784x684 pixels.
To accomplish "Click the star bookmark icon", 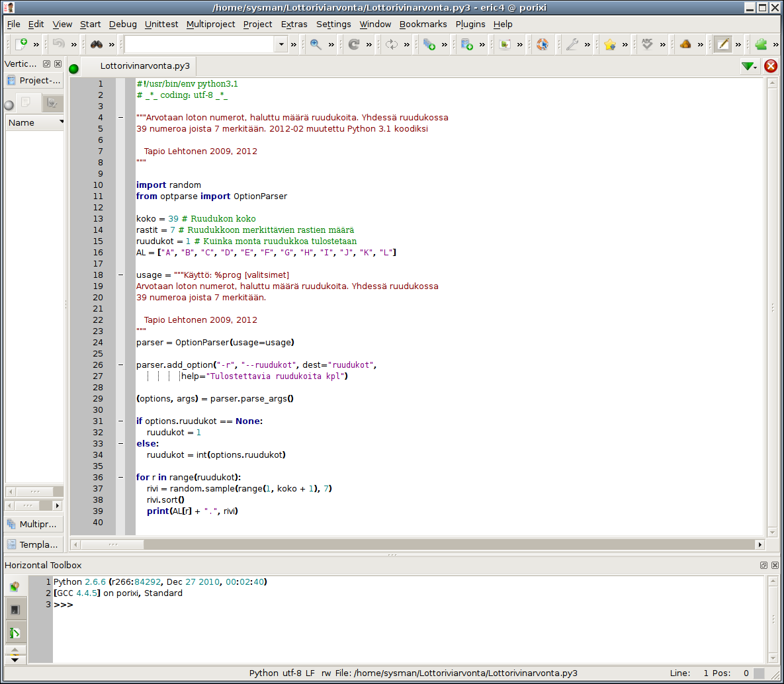I will tap(609, 44).
